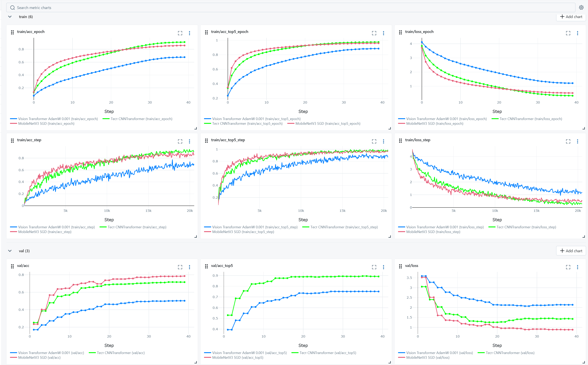Collapse the val (3) section
The height and width of the screenshot is (365, 588).
click(x=10, y=251)
